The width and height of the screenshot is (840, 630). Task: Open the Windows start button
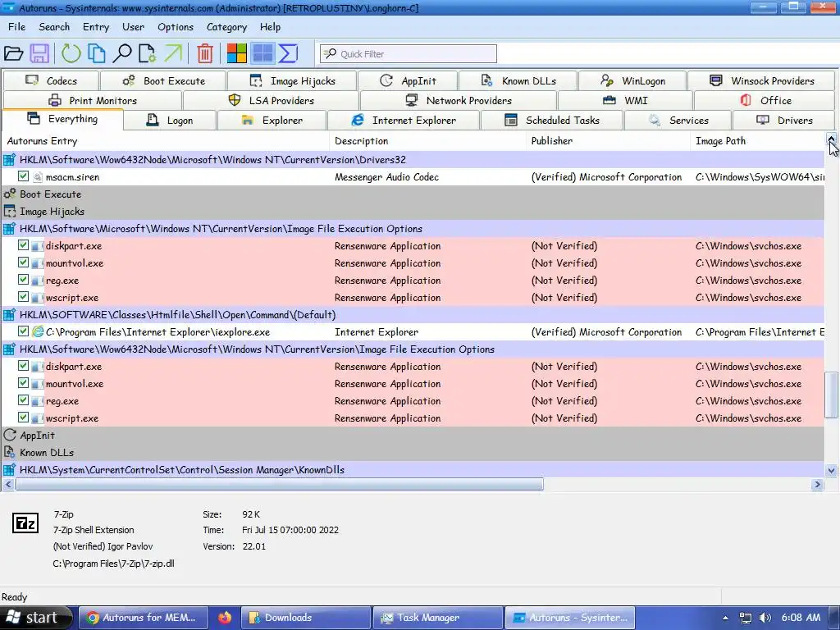35,618
